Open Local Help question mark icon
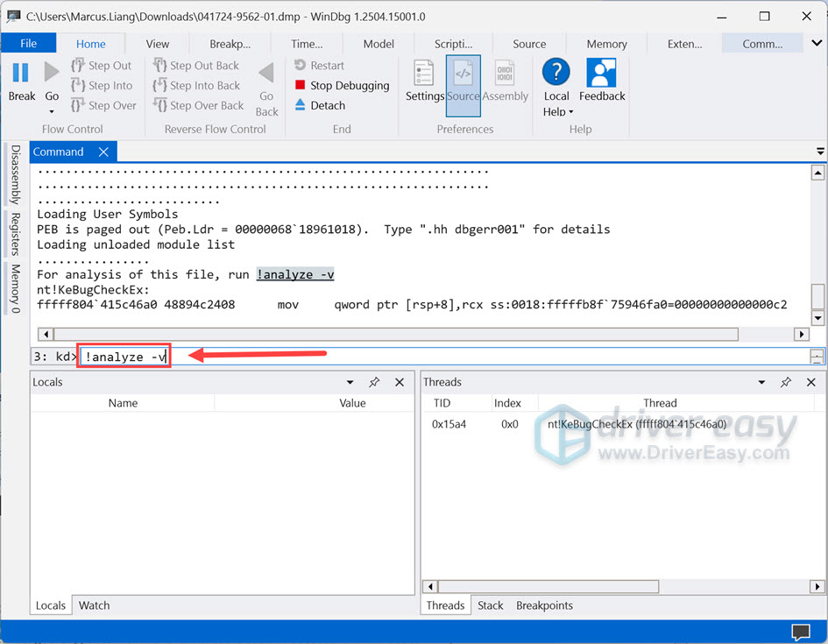This screenshot has width=828, height=644. pyautogui.click(x=556, y=72)
